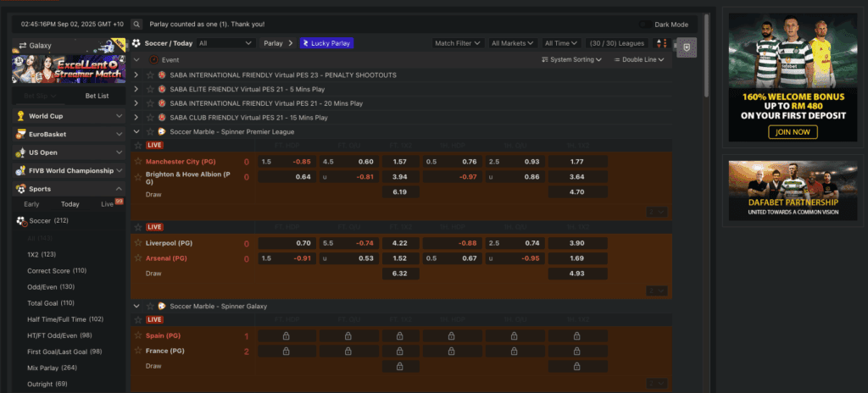Viewport: 868px width, 393px height.
Task: Favorite the SABA ELITE FRIENDLY league star
Action: tap(150, 89)
